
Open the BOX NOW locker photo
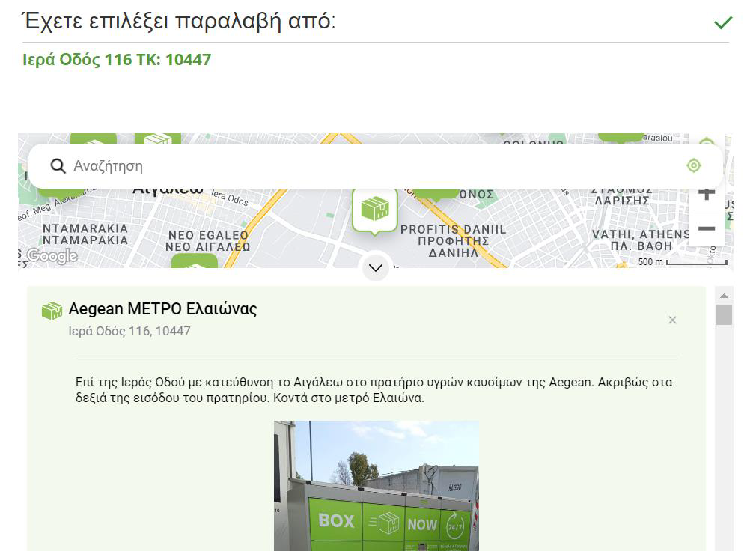coord(376,485)
